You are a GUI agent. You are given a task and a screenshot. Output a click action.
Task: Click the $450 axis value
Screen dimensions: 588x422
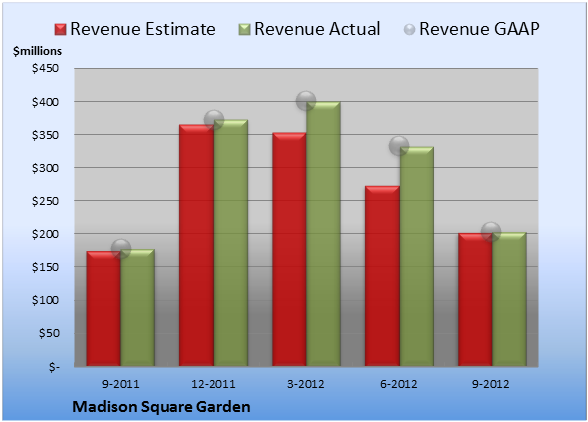[45, 68]
